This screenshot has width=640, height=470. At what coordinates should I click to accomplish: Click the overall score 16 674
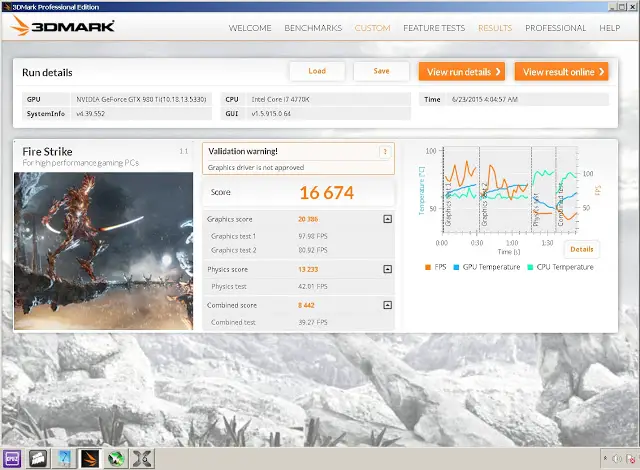click(327, 193)
